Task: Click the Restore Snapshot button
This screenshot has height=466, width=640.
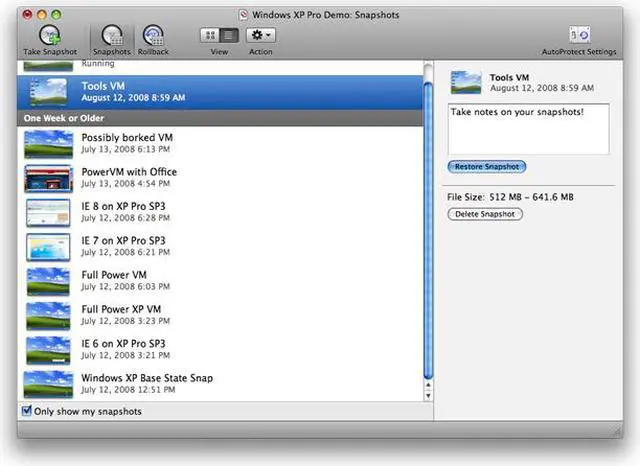Action: 487,166
